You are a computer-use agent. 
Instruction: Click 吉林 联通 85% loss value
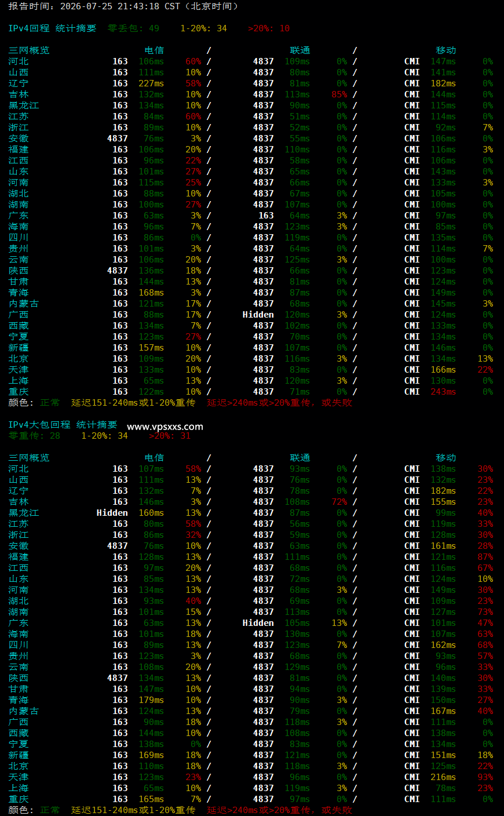339,94
